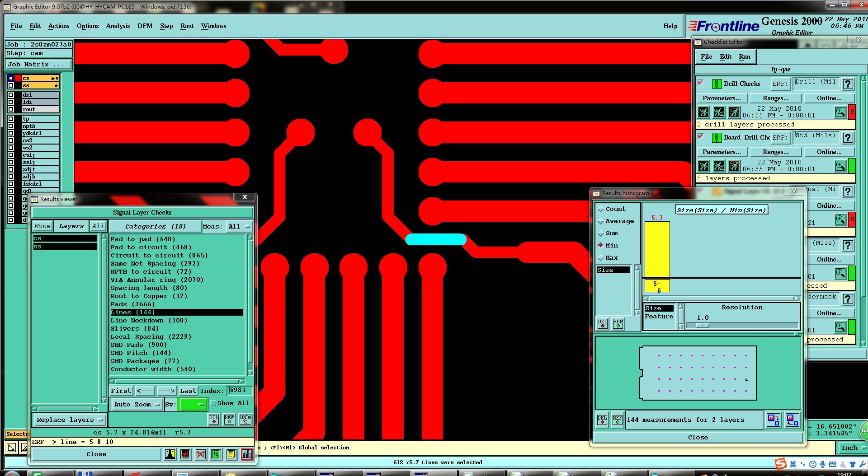Click Parameters... button for Drill Checks
This screenshot has width=868, height=476.
coord(722,98)
